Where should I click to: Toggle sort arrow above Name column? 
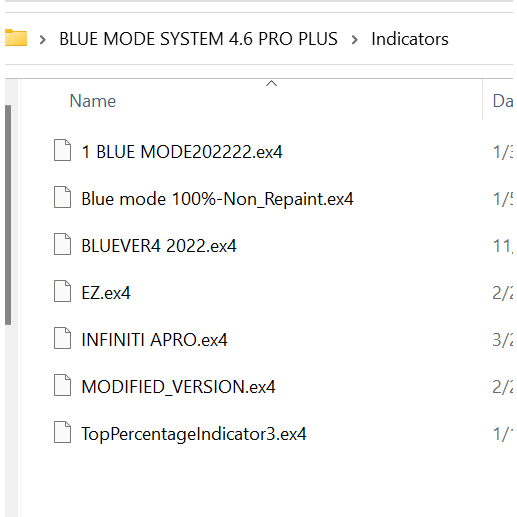[x=271, y=83]
